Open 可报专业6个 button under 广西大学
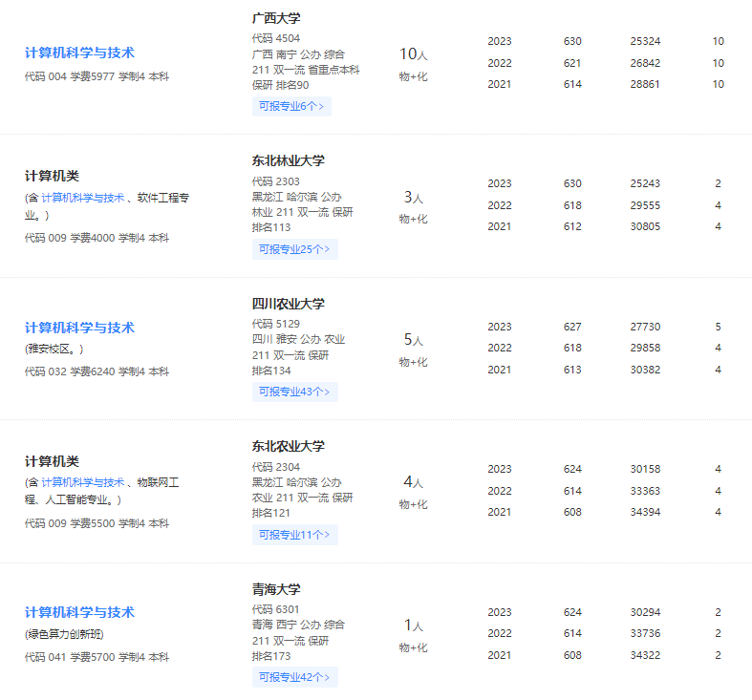 (x=291, y=106)
